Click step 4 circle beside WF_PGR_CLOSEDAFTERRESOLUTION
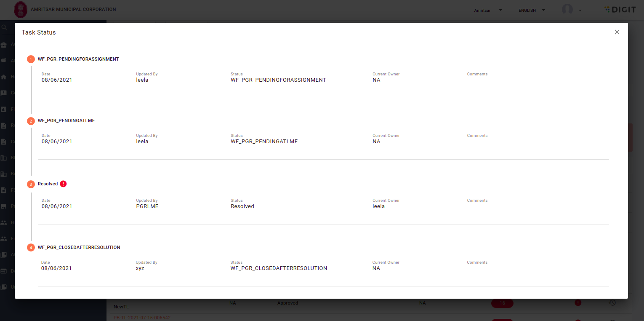The image size is (644, 321). coord(31,247)
